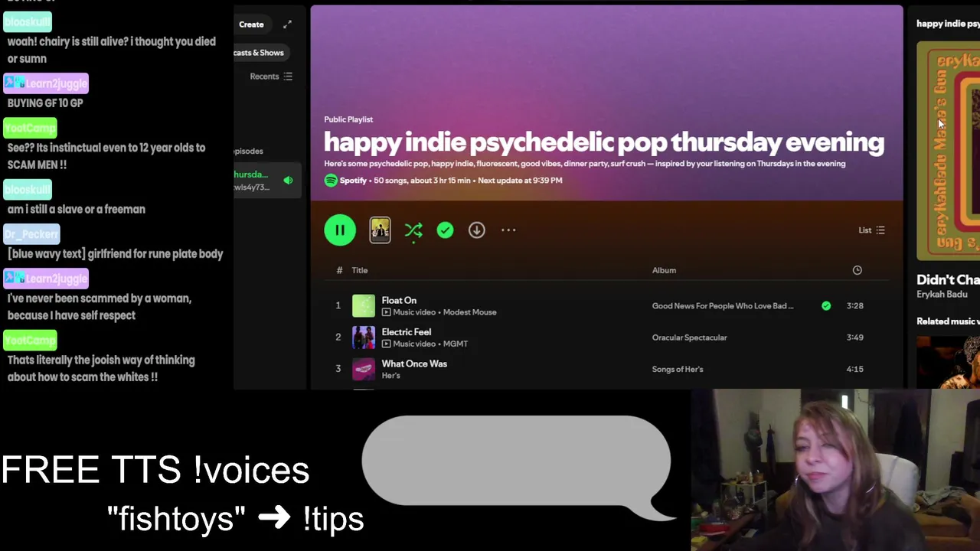This screenshot has height=551, width=980.
Task: Click track number 2 in the list
Action: click(338, 337)
